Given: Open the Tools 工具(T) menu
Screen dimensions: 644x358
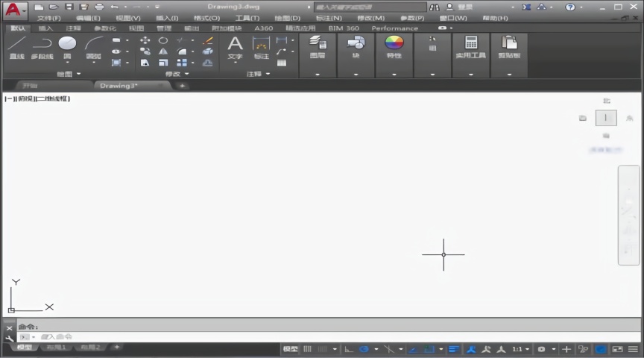Looking at the screenshot, I should [247, 18].
